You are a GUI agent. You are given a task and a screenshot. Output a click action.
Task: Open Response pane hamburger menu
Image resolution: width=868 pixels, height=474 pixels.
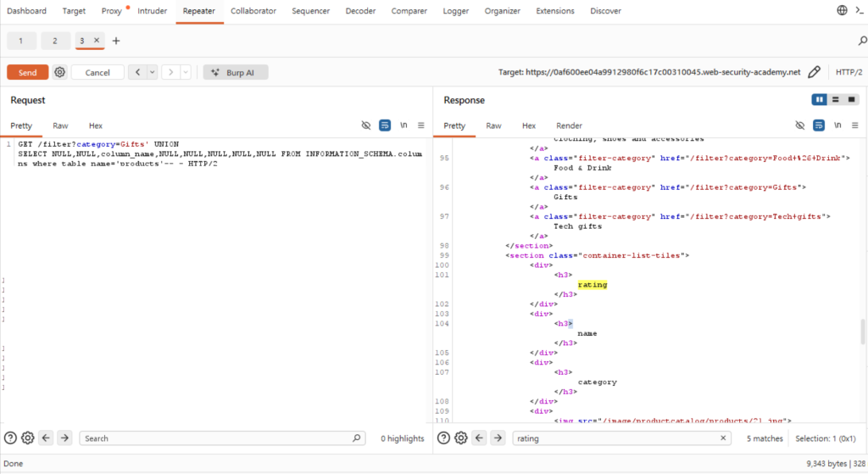tap(855, 125)
